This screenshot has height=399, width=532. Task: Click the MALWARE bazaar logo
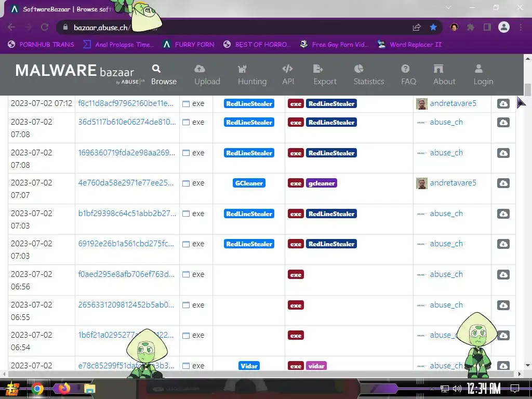click(x=79, y=73)
